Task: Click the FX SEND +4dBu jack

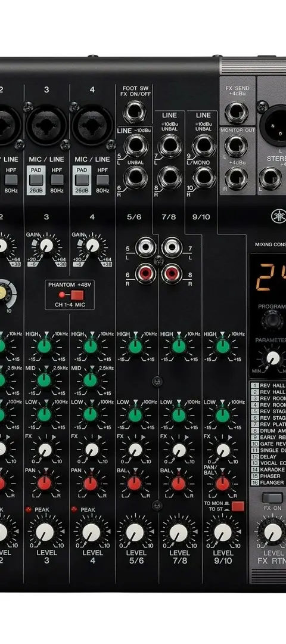Action: click(x=237, y=113)
